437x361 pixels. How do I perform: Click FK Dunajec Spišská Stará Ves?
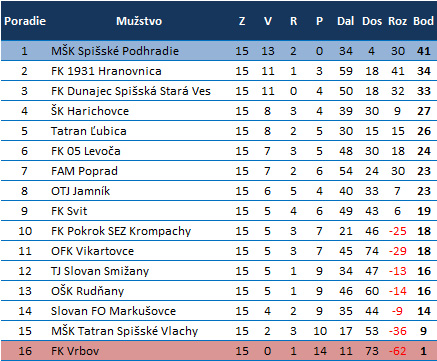click(x=131, y=91)
